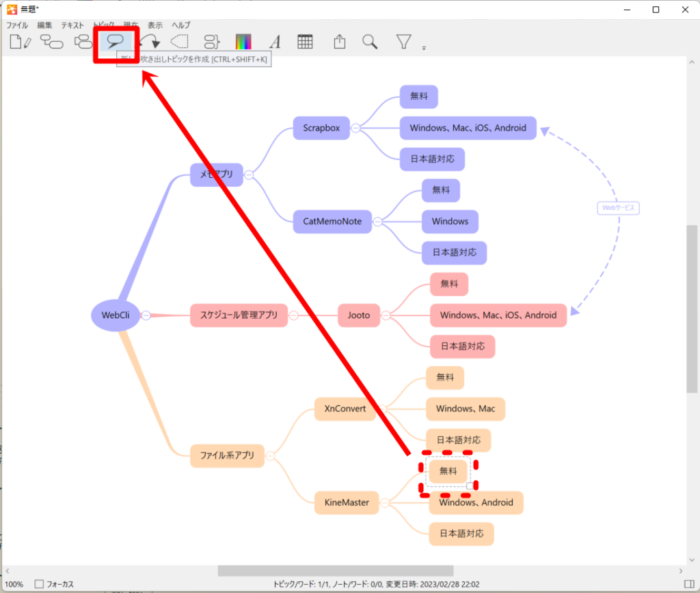Collapse the スケジュール管理アプリ branch
Viewport: 700px width, 593px height.
click(x=293, y=315)
